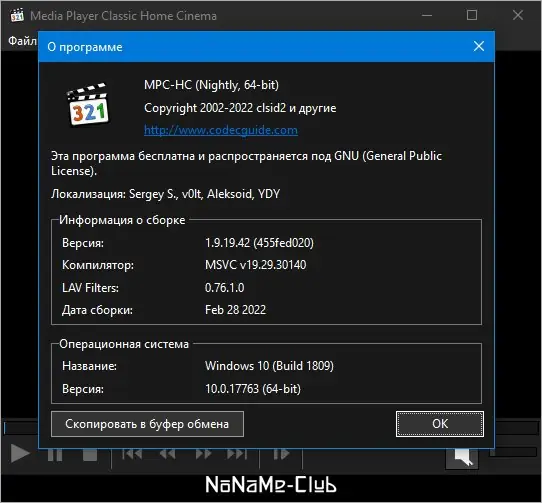542x503 pixels.
Task: Click the Pause button in player
Action: [55, 454]
